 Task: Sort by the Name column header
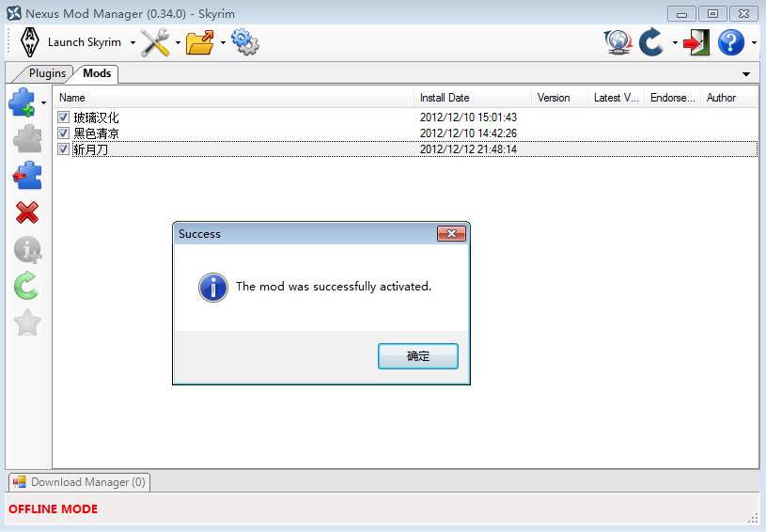(x=233, y=98)
